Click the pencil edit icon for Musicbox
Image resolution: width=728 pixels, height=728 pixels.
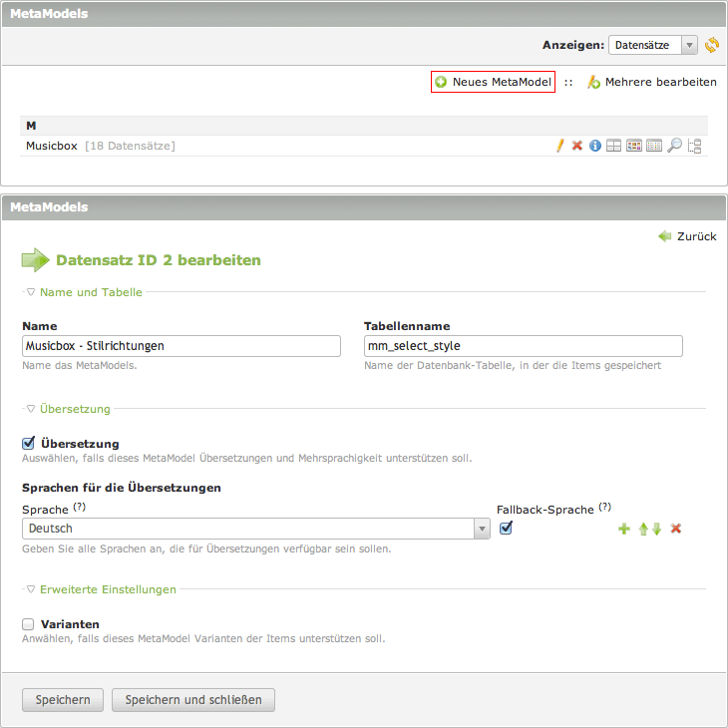pyautogui.click(x=559, y=146)
